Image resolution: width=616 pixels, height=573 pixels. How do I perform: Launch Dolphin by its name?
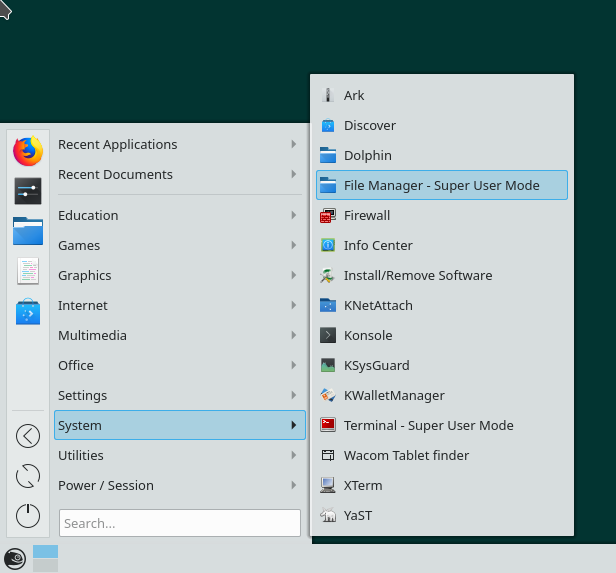tap(368, 155)
